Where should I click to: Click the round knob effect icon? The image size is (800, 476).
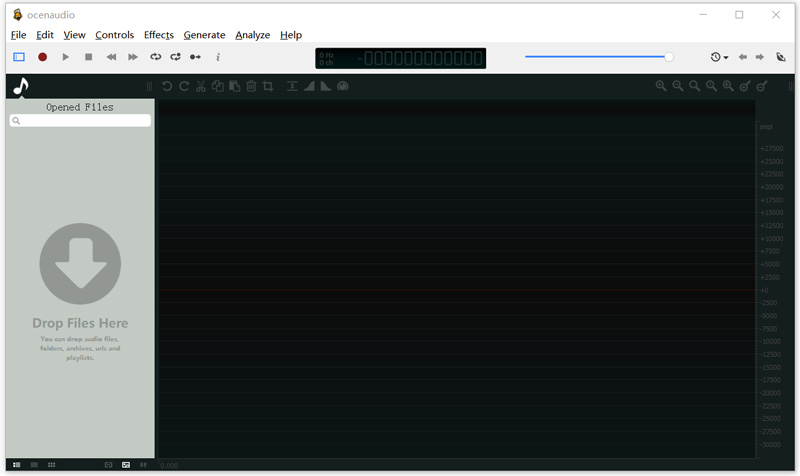pyautogui.click(x=343, y=86)
